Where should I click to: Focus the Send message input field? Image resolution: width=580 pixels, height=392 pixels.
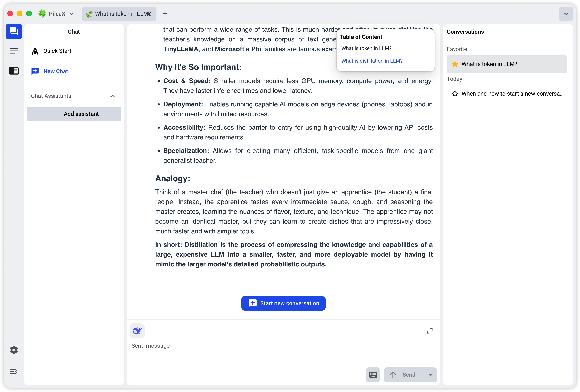click(x=283, y=346)
